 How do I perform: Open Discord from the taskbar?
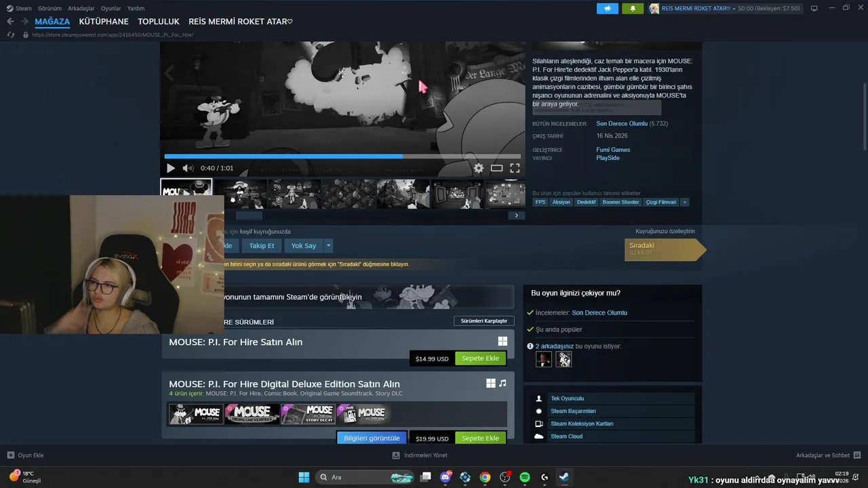446,477
